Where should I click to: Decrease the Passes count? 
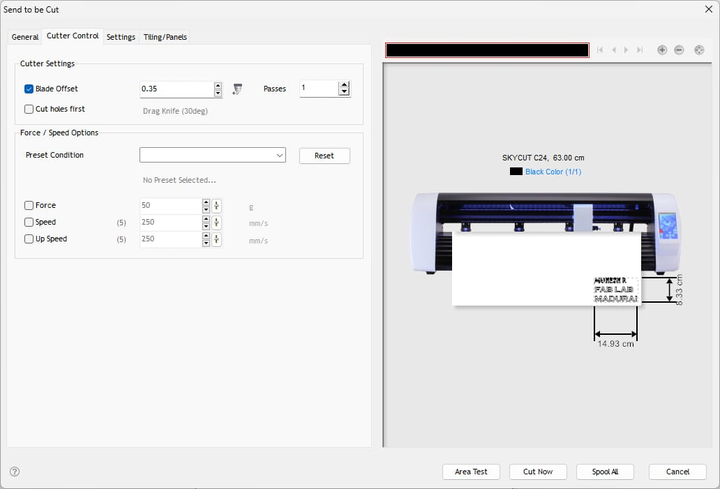(x=344, y=92)
